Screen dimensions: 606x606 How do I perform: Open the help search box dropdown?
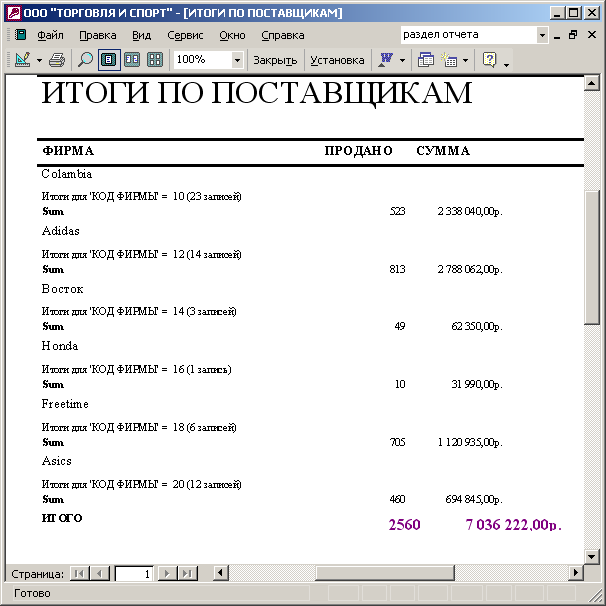(542, 36)
